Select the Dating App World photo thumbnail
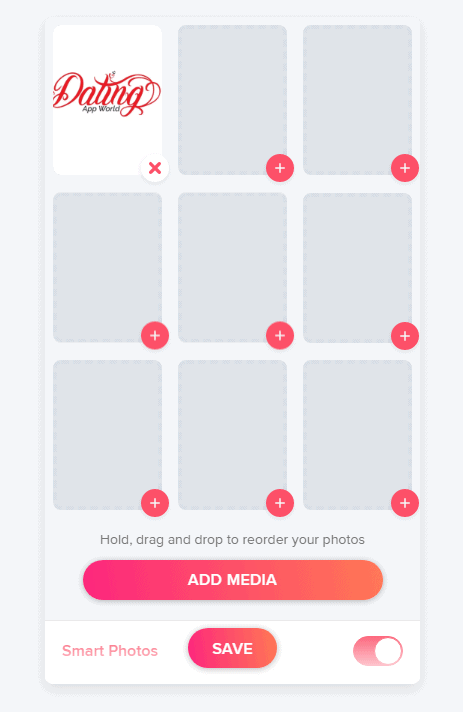The width and height of the screenshot is (463, 712). (108, 100)
